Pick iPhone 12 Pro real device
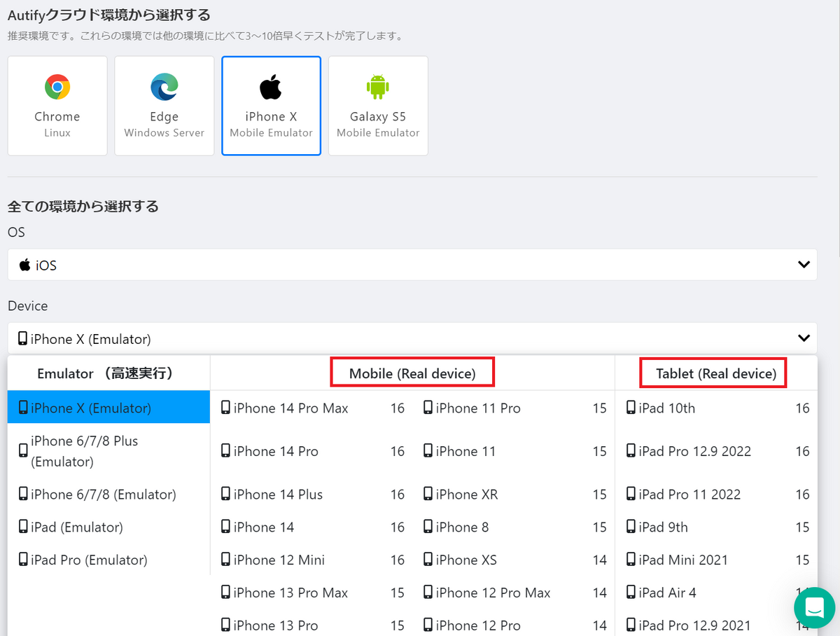This screenshot has width=840, height=636. pyautogui.click(x=514, y=625)
